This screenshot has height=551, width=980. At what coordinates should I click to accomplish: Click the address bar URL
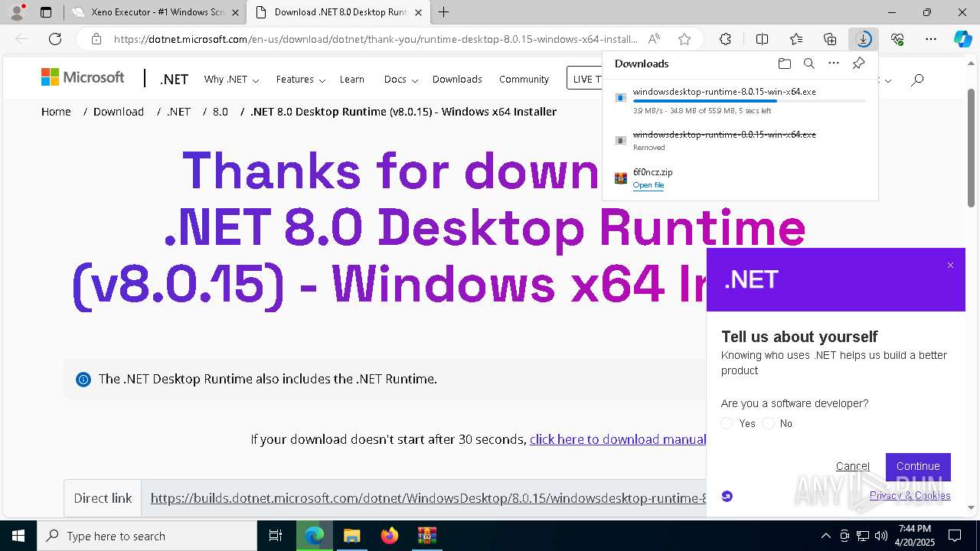click(x=375, y=39)
